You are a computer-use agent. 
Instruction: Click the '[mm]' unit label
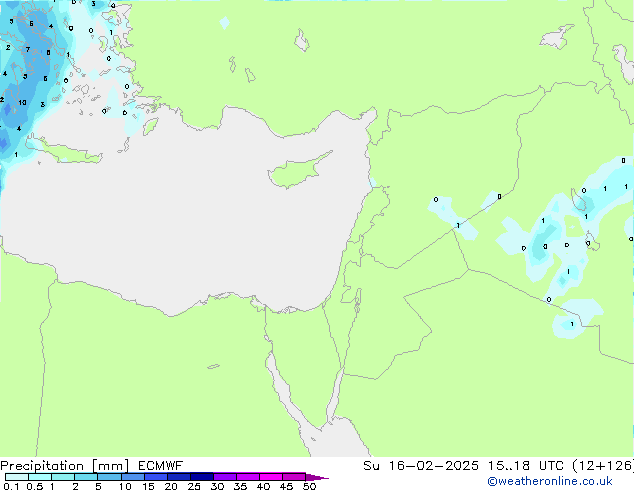click(111, 466)
